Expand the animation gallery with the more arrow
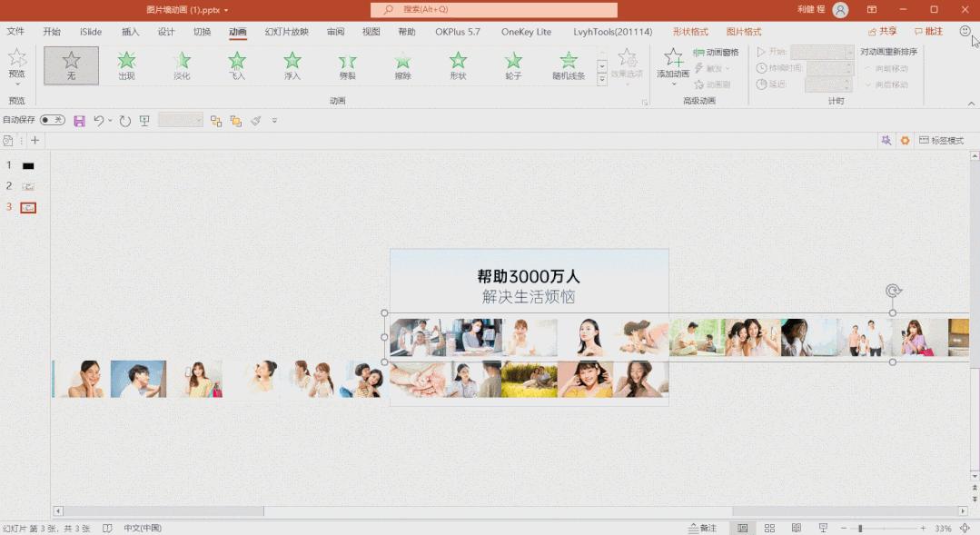Image resolution: width=980 pixels, height=535 pixels. click(601, 80)
